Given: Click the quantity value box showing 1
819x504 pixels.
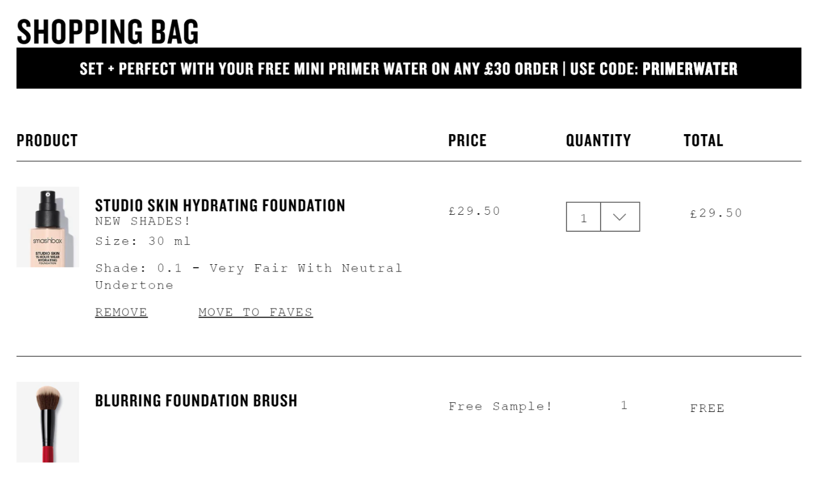Looking at the screenshot, I should point(584,217).
